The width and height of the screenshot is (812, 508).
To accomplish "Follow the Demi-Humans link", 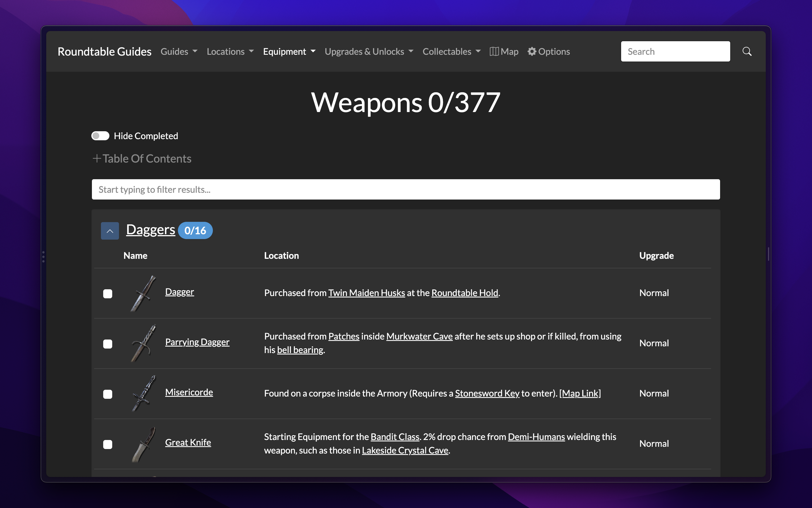I will click(536, 437).
